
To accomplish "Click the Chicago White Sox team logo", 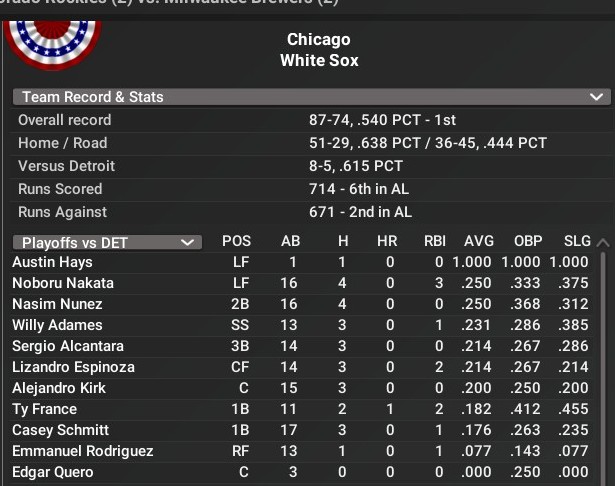I will point(53,42).
